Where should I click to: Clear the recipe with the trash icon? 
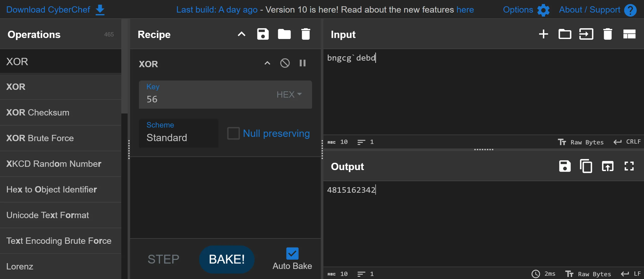tap(306, 34)
